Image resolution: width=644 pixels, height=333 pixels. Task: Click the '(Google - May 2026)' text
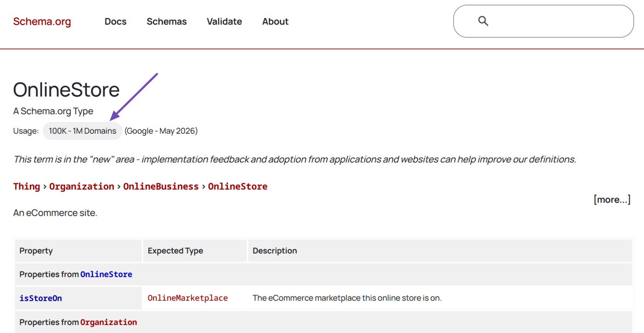pos(161,131)
